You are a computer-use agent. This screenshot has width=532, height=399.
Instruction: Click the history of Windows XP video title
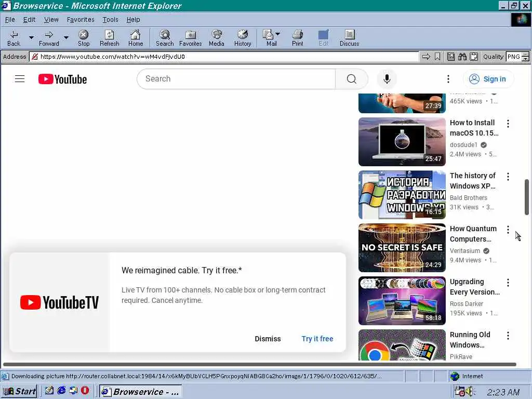[473, 181]
